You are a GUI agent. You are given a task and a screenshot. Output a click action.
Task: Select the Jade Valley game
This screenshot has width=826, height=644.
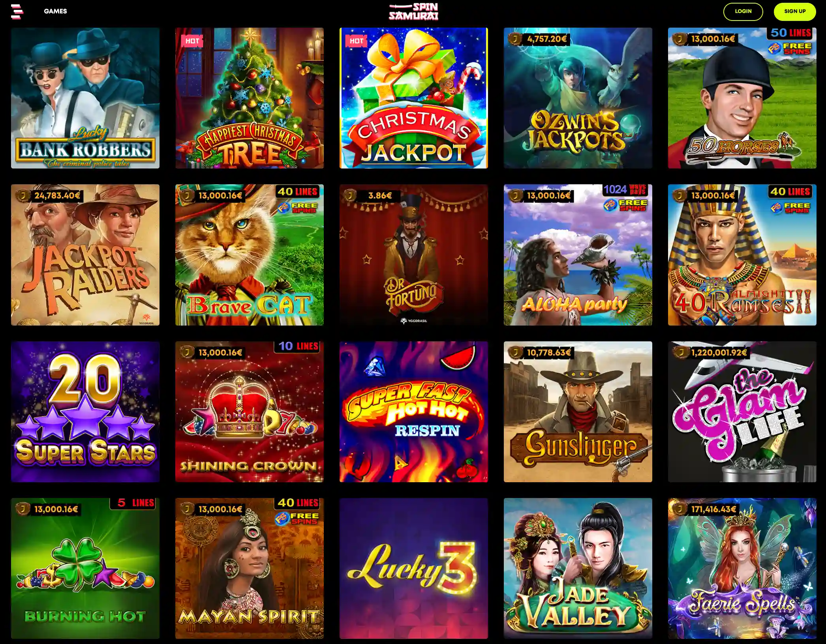pos(578,568)
